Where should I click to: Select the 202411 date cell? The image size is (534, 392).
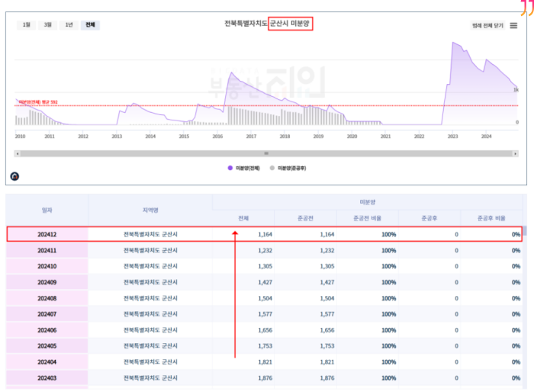47,250
